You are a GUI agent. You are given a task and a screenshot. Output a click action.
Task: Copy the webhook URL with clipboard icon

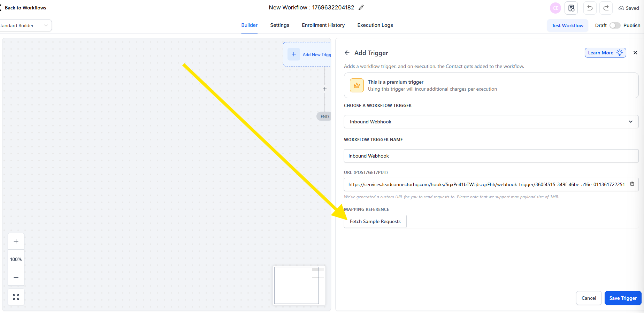(x=632, y=184)
